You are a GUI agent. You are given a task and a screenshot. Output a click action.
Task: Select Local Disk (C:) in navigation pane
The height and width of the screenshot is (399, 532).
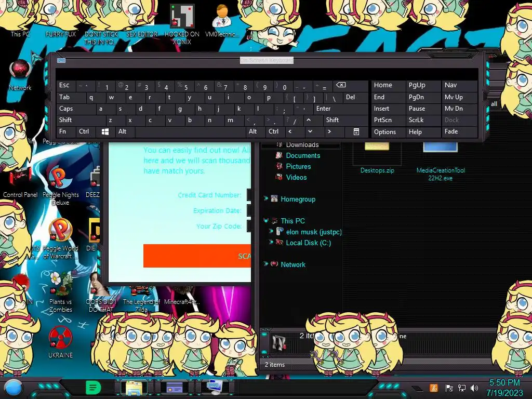pyautogui.click(x=308, y=243)
